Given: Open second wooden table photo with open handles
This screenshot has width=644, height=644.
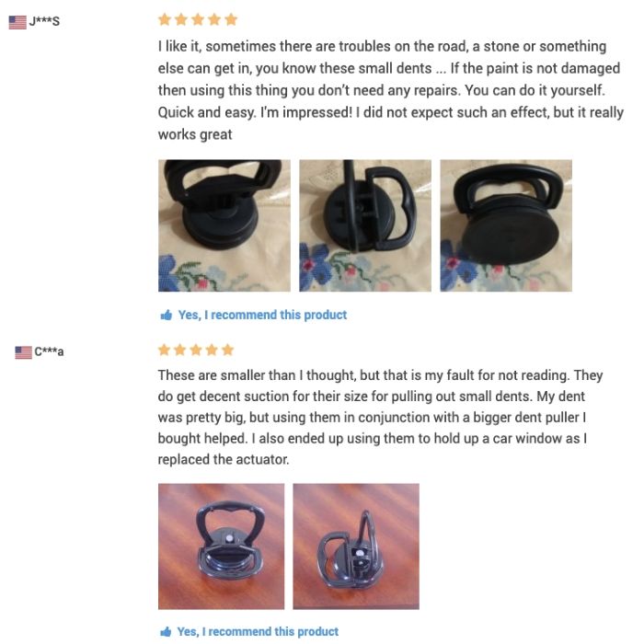Looking at the screenshot, I should 356,546.
